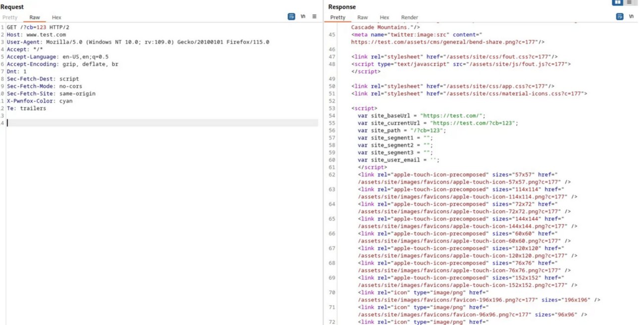Click the 'var site_segment2' line
The image size is (644, 325).
395,145
